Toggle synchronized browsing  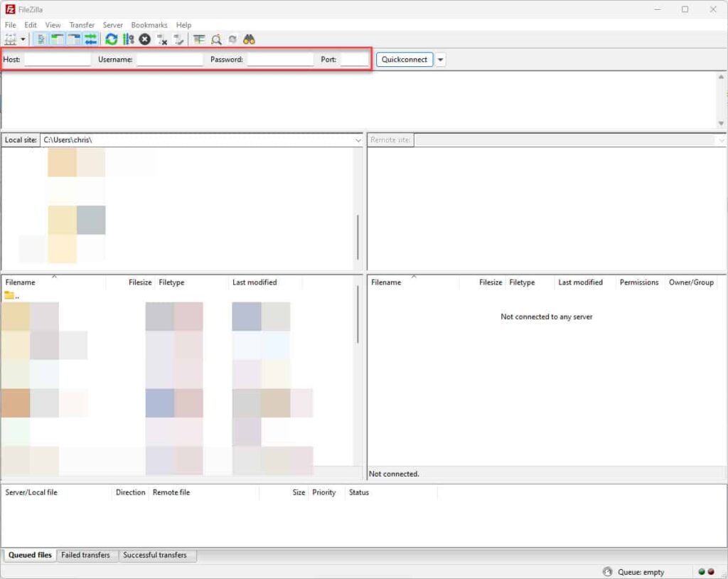(x=232, y=40)
